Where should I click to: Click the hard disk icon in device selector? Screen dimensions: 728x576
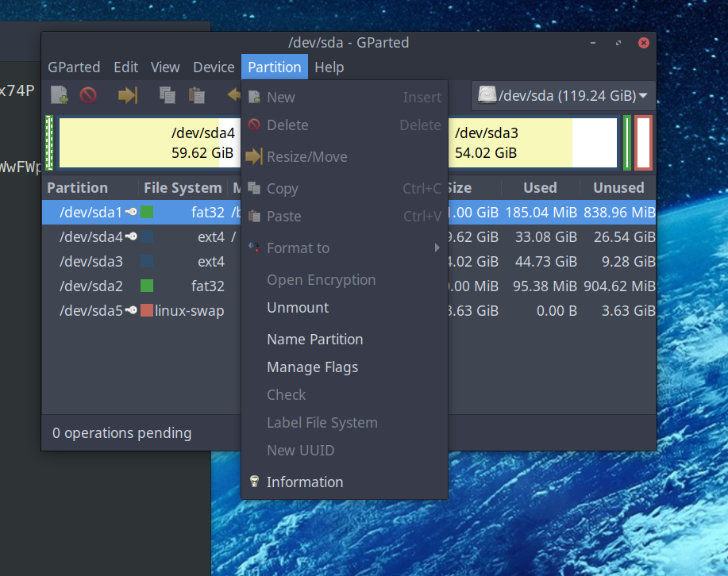coord(487,94)
